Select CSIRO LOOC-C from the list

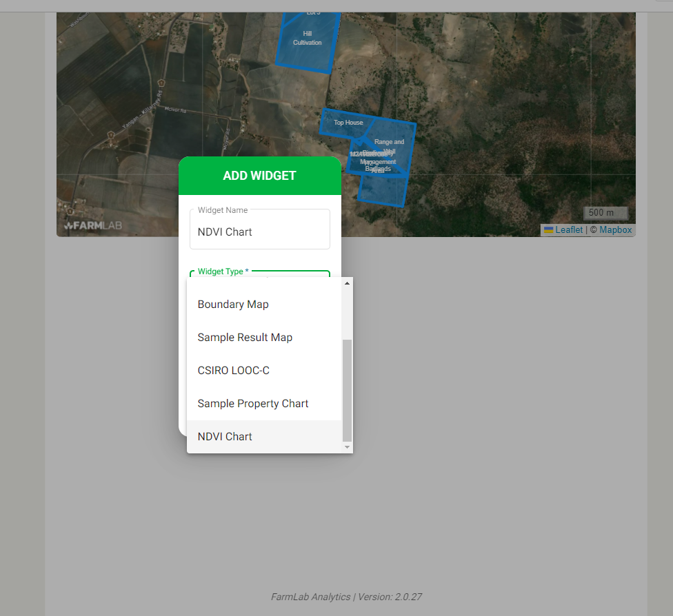(233, 371)
